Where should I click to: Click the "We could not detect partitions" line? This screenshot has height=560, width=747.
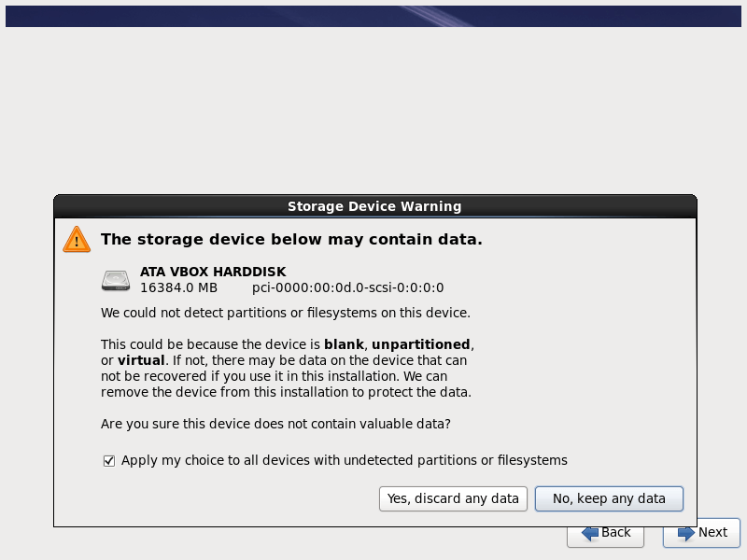click(x=285, y=312)
